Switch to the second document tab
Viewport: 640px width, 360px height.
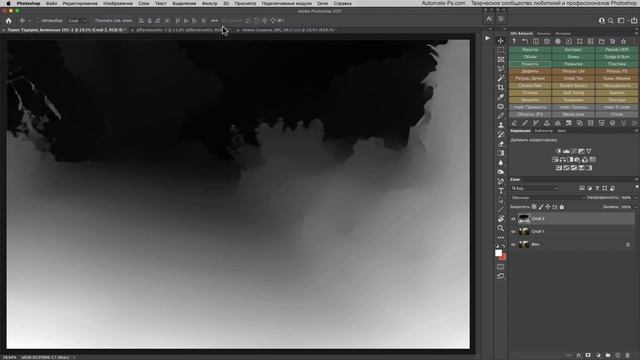180,30
